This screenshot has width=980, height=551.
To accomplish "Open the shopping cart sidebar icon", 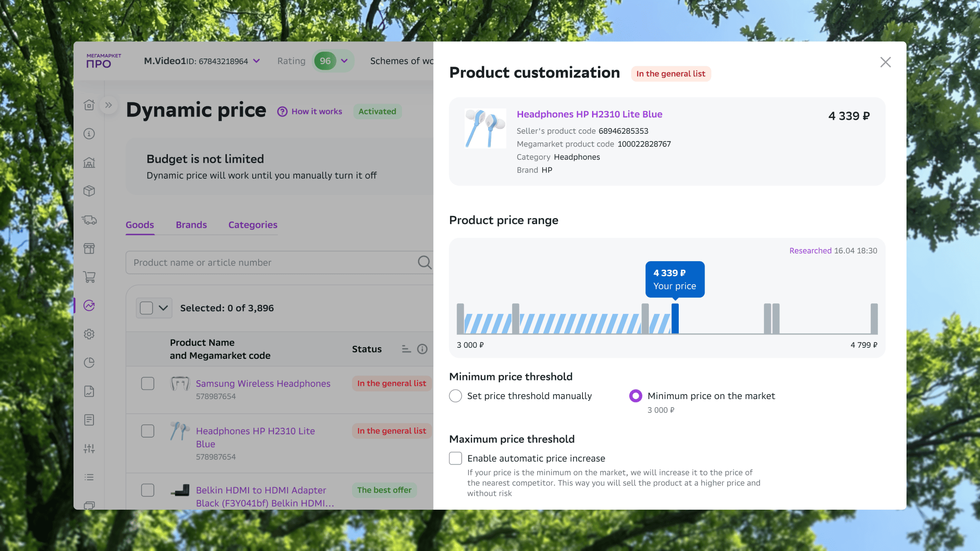I will pos(89,277).
